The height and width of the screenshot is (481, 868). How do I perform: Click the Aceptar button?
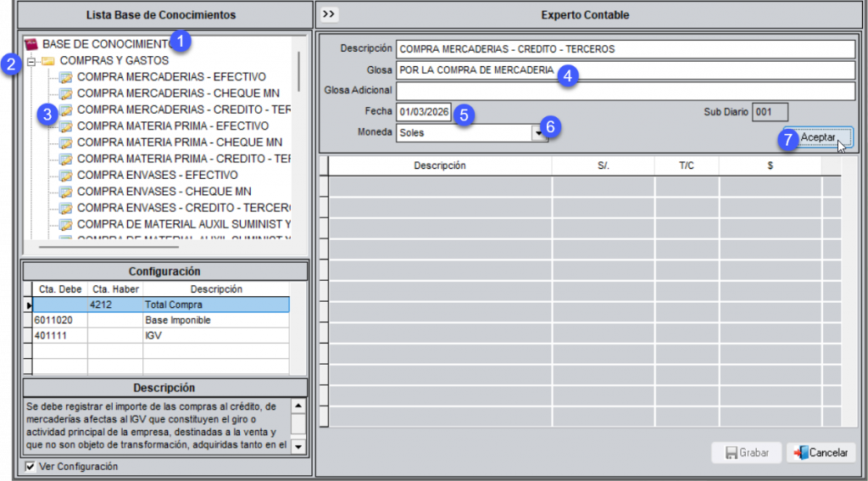pos(818,137)
